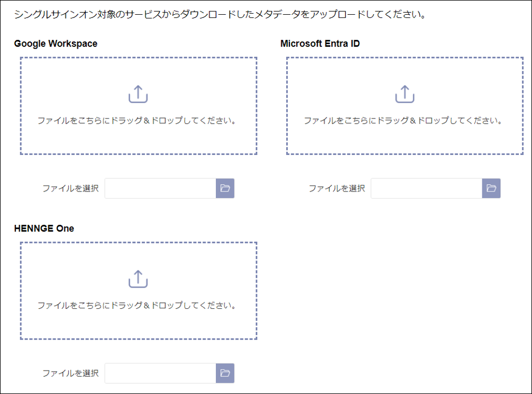This screenshot has height=394, width=532.
Task: Focus the Microsoft Entra ID file path field
Action: coord(426,188)
